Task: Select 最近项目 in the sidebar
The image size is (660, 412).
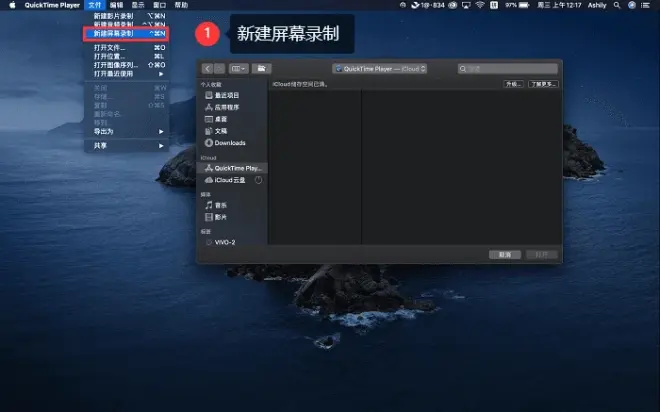Action: pyautogui.click(x=232, y=96)
